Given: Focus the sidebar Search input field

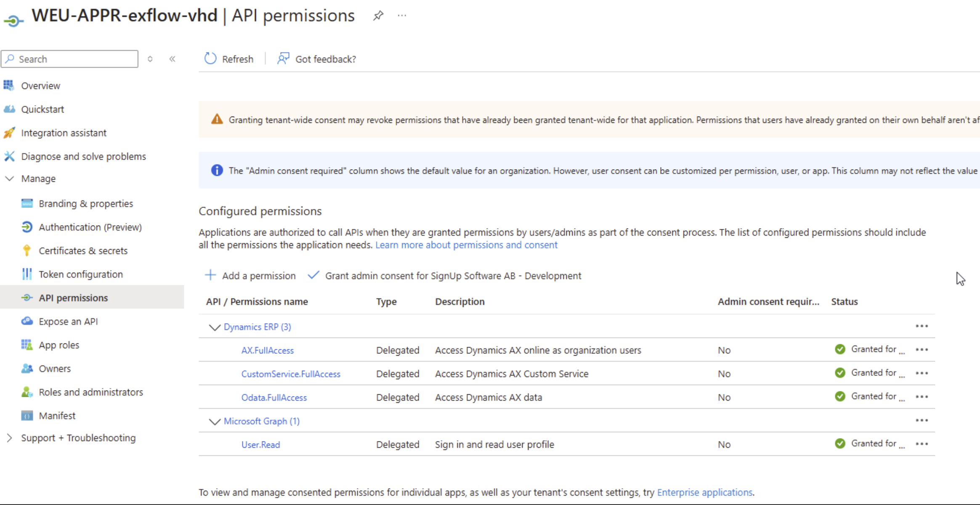Looking at the screenshot, I should pos(70,59).
